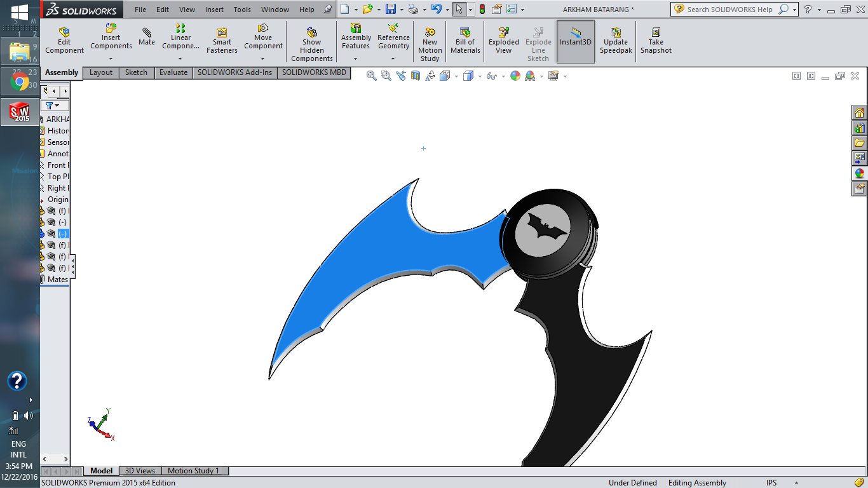The width and height of the screenshot is (868, 488).
Task: Expand the Move Component dropdown arrow
Action: (263, 59)
